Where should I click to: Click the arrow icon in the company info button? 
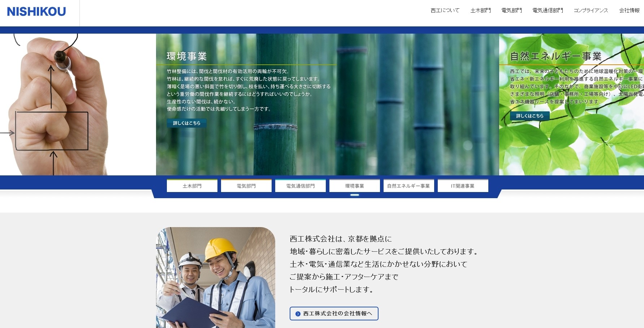(298, 314)
